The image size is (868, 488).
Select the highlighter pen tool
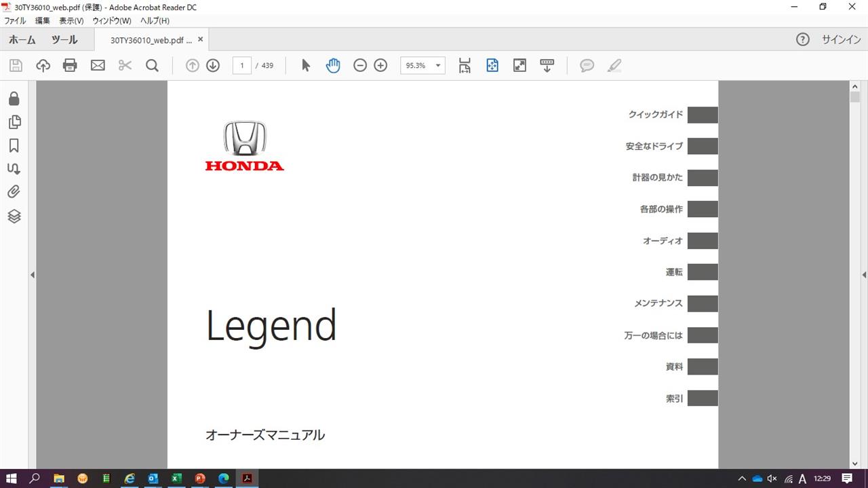[x=614, y=66]
